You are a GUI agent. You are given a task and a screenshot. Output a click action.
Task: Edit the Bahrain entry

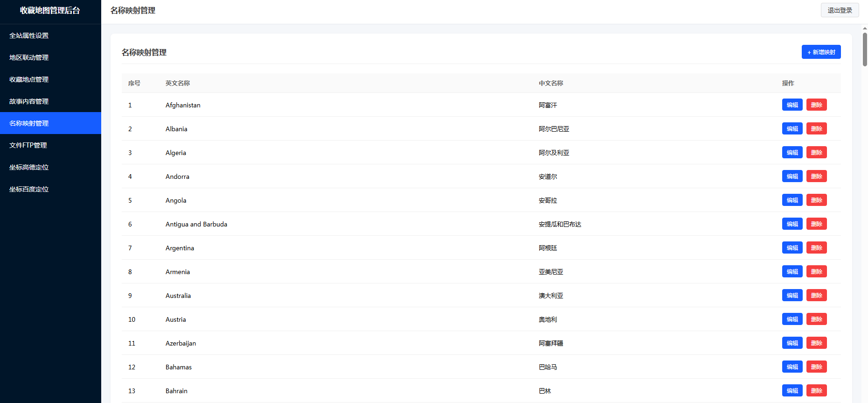792,390
